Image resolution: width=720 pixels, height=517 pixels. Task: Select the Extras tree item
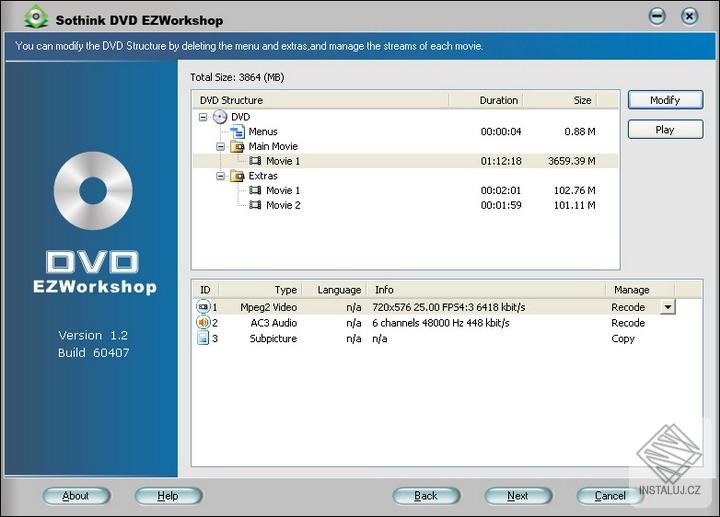[x=263, y=176]
